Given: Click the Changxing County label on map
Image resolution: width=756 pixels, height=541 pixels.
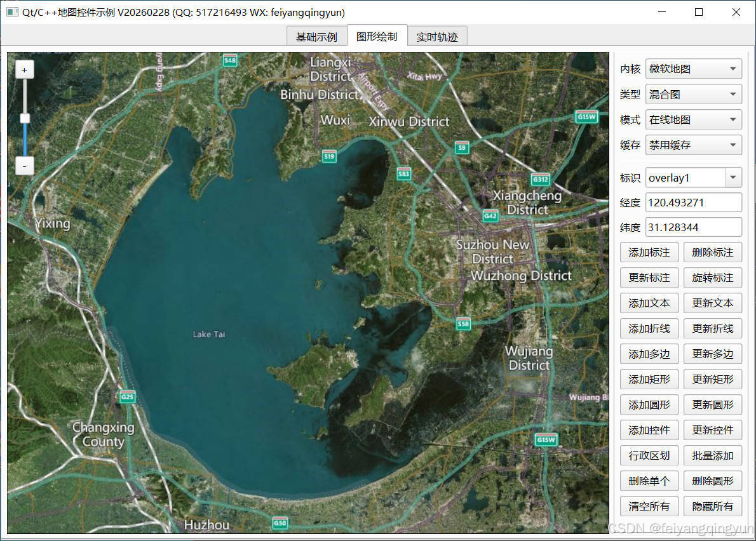Looking at the screenshot, I should coord(103,434).
